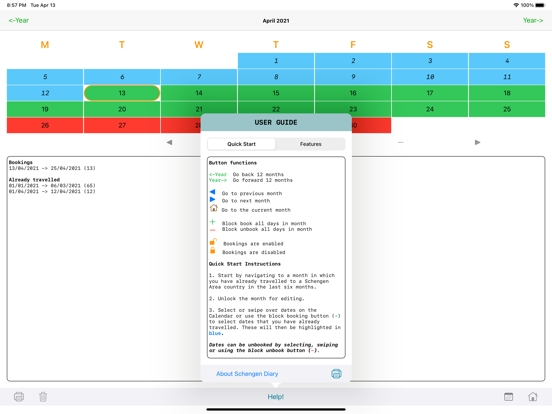Tap the highlighted day 13 cell
Viewport: 552px width, 414px height.
(x=122, y=93)
